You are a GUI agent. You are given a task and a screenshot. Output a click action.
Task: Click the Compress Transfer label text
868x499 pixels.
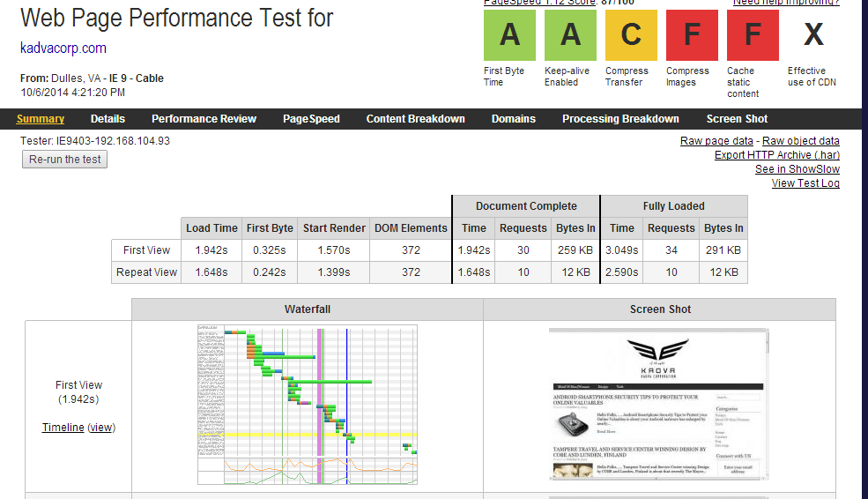click(627, 77)
